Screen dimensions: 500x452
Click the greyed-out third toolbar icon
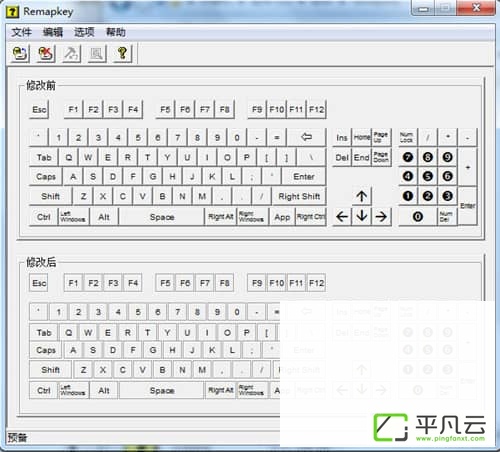71,53
